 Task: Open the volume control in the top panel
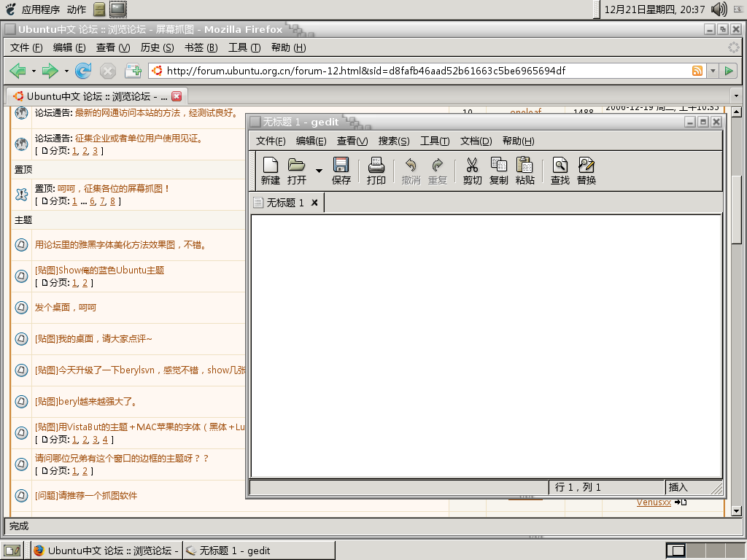coord(719,9)
